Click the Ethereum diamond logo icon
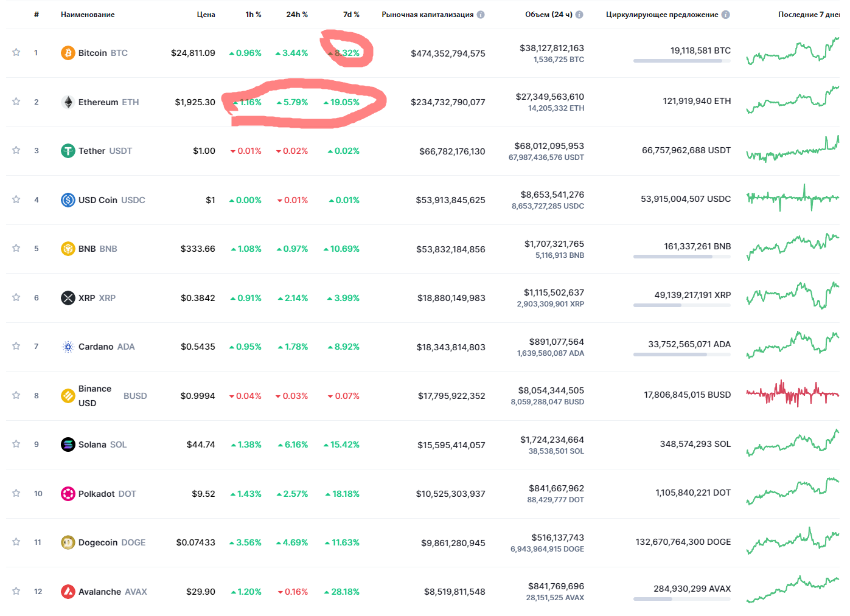This screenshot has width=850, height=616. [68, 102]
